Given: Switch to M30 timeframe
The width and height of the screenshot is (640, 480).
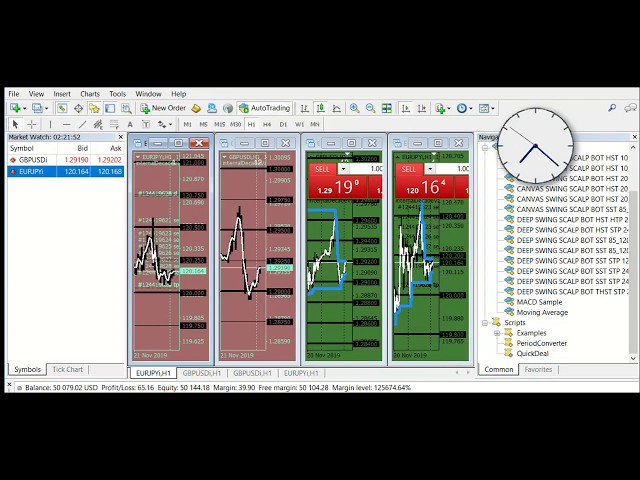Looking at the screenshot, I should point(235,124).
